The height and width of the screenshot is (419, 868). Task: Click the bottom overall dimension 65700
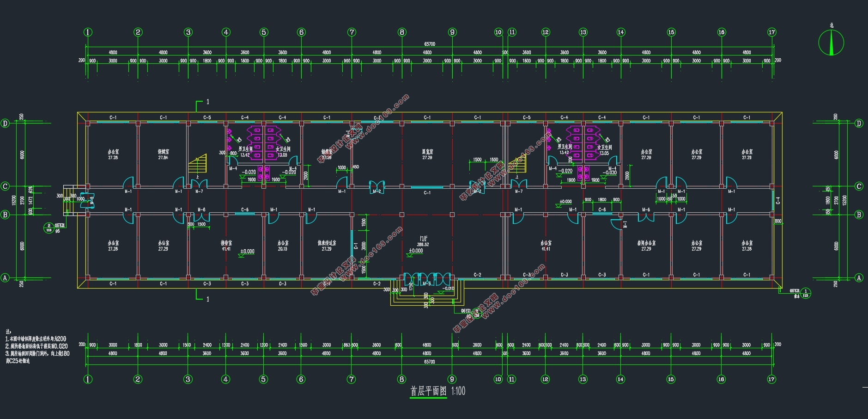(430, 362)
